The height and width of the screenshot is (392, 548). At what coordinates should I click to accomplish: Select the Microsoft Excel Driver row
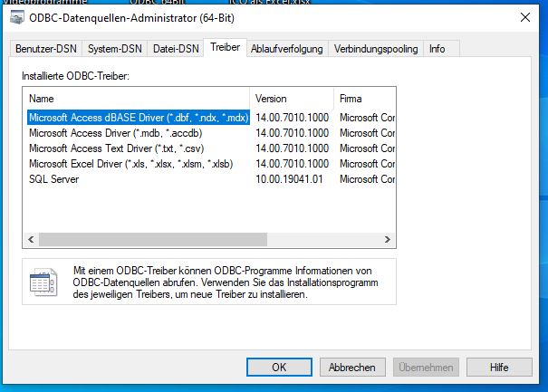point(131,164)
